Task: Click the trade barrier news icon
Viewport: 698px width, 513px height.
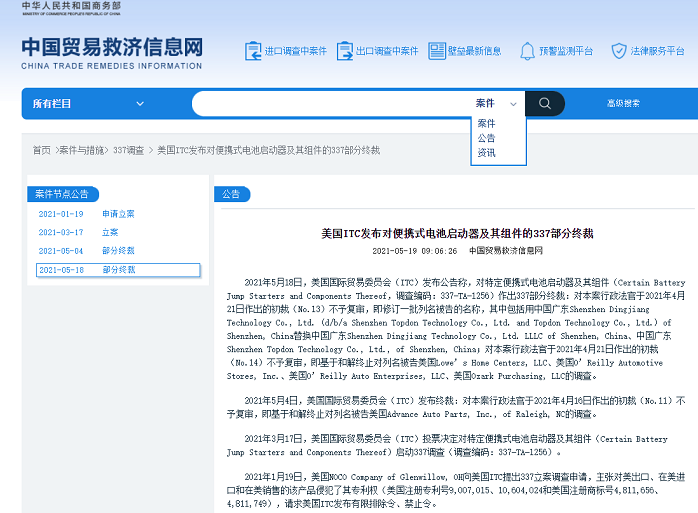Action: [x=437, y=51]
